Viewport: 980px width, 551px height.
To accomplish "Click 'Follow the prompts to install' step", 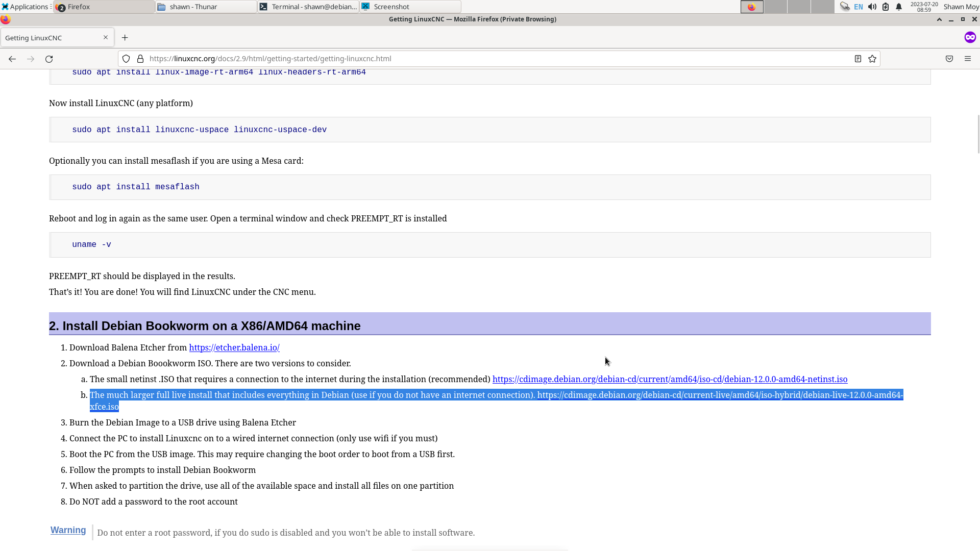I will click(x=162, y=470).
